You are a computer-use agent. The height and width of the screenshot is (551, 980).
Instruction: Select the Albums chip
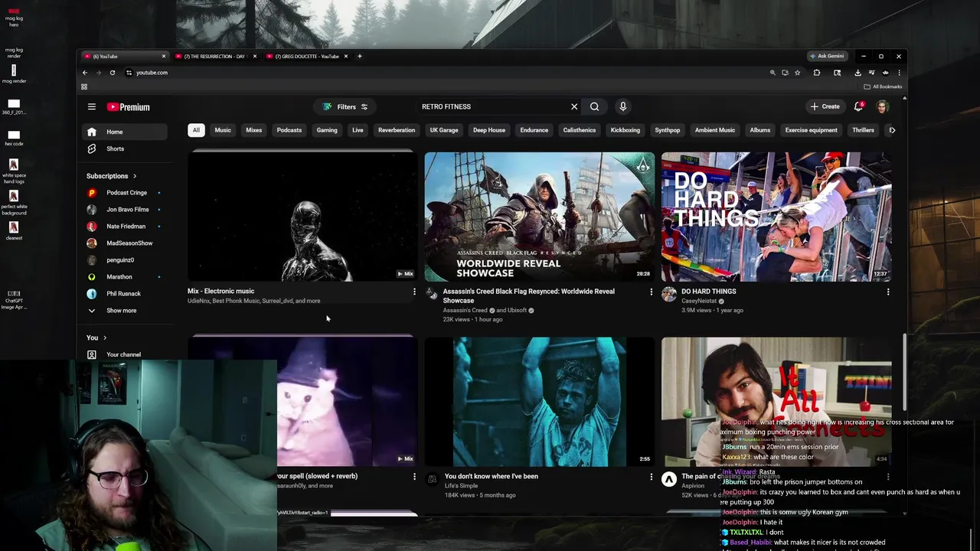(x=760, y=130)
